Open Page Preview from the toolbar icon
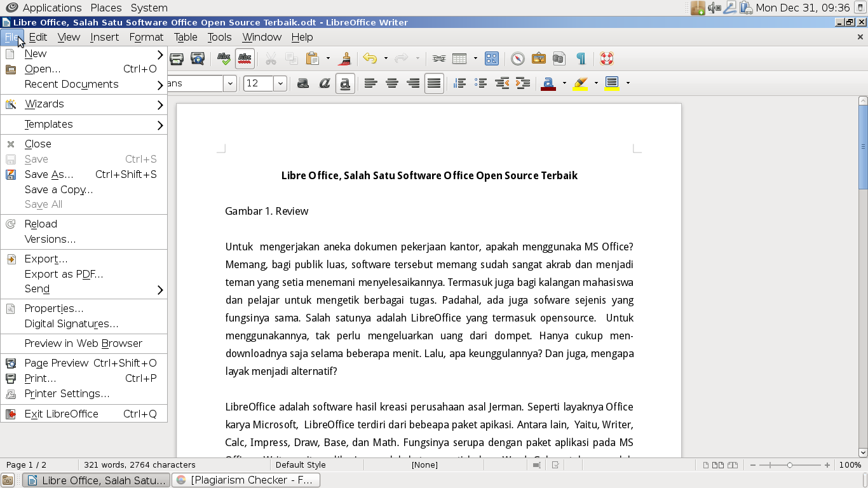Image resolution: width=868 pixels, height=488 pixels. click(x=198, y=59)
